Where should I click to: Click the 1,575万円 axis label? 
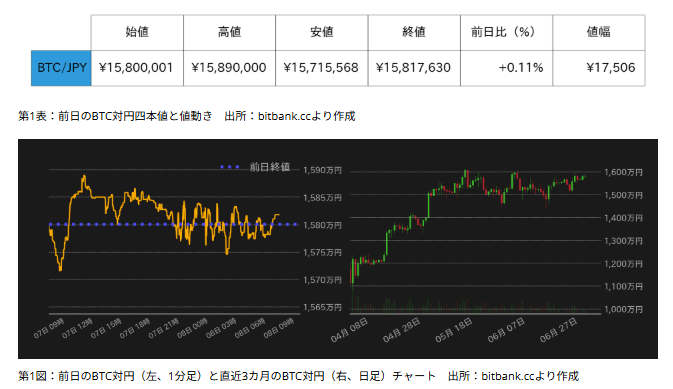pyautogui.click(x=322, y=252)
